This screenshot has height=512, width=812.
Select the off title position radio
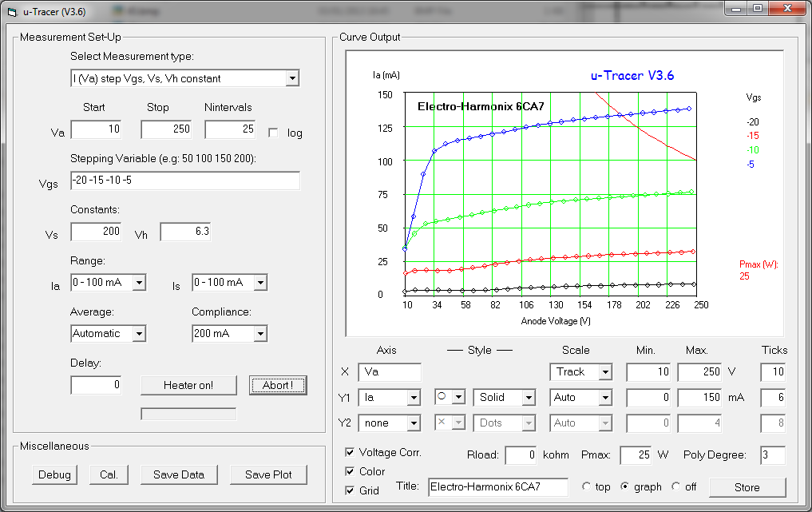point(675,486)
